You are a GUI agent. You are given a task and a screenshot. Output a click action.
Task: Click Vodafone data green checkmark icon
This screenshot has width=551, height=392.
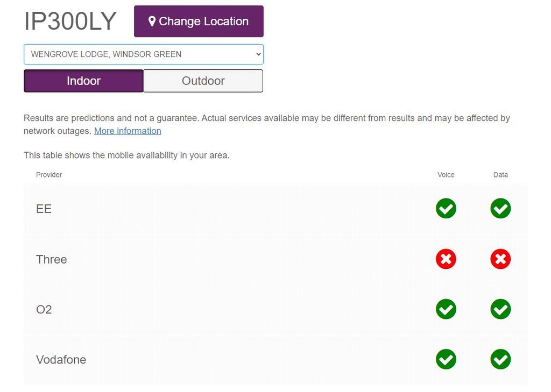click(x=500, y=359)
